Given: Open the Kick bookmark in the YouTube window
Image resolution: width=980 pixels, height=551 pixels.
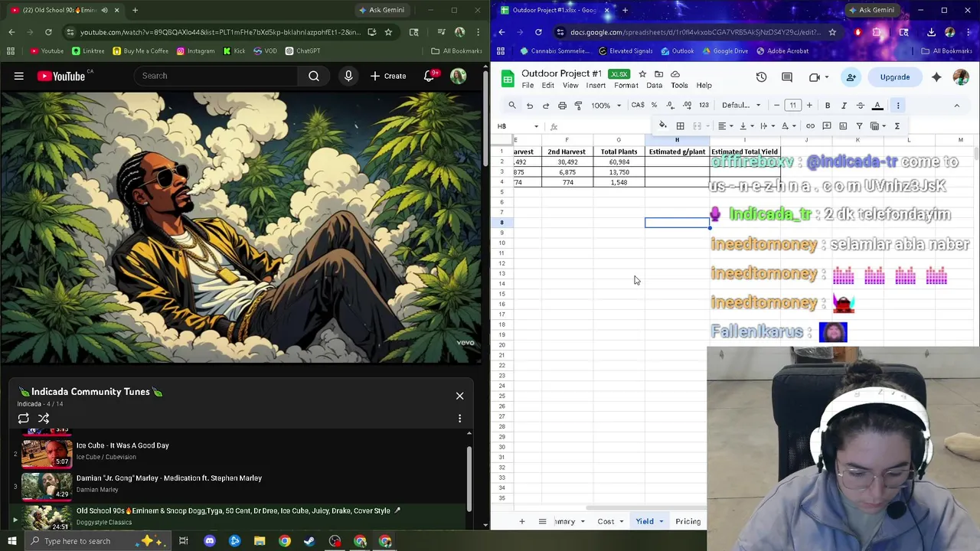Looking at the screenshot, I should pos(234,51).
